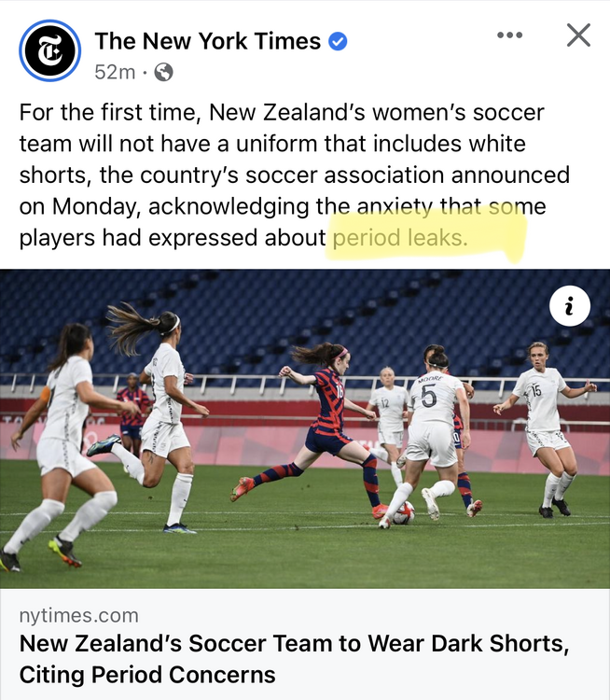Screen dimensions: 610x700
Task: Click the globe public audience icon
Action: tap(163, 72)
